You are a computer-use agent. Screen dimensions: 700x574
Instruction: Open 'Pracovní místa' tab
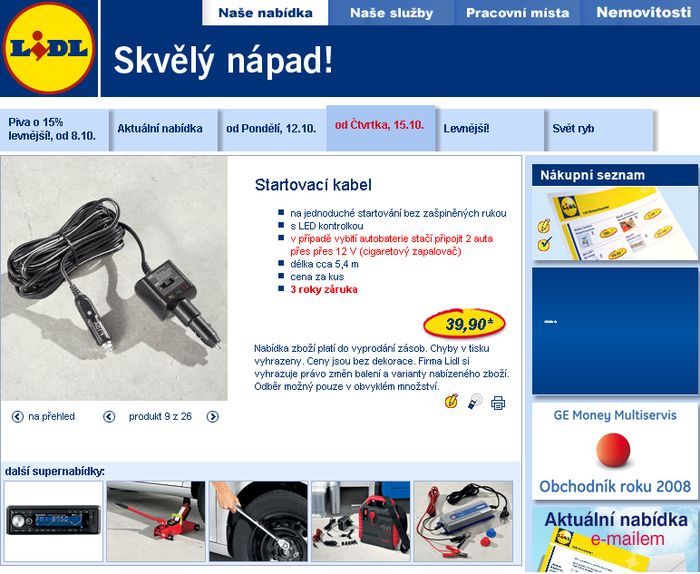pos(517,12)
